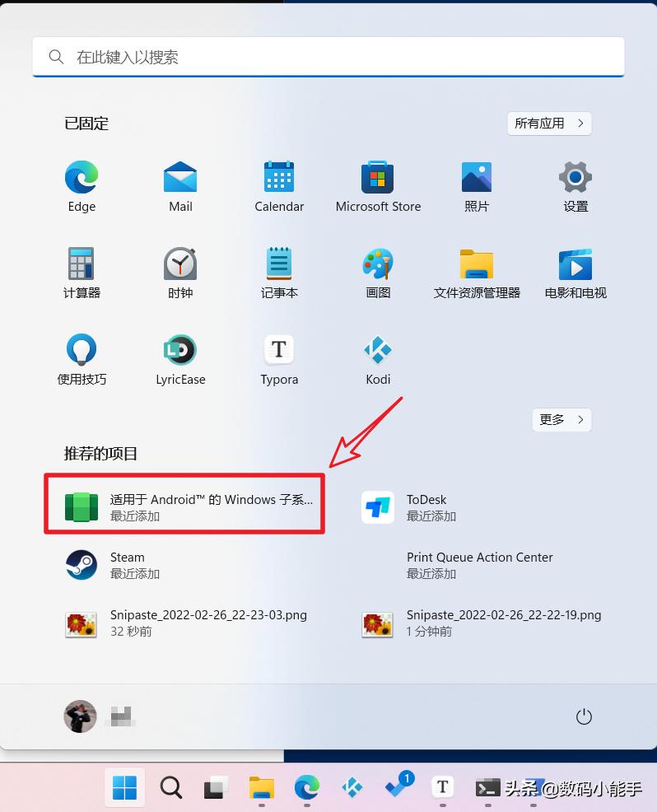Open taskbar search magnifier

point(170,787)
